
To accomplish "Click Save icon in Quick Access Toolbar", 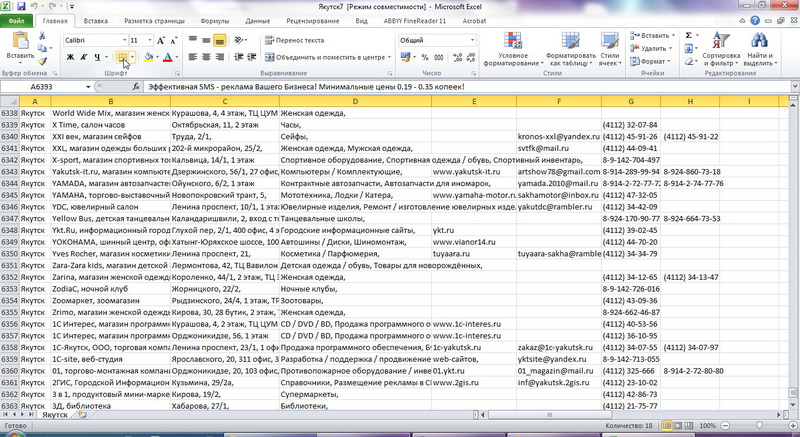I will [x=21, y=7].
